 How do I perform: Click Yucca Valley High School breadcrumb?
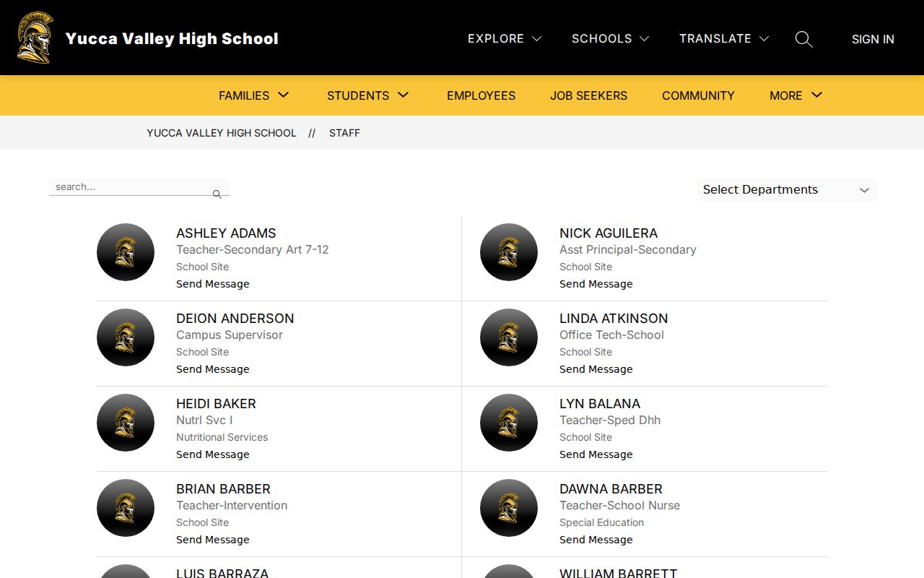point(222,133)
